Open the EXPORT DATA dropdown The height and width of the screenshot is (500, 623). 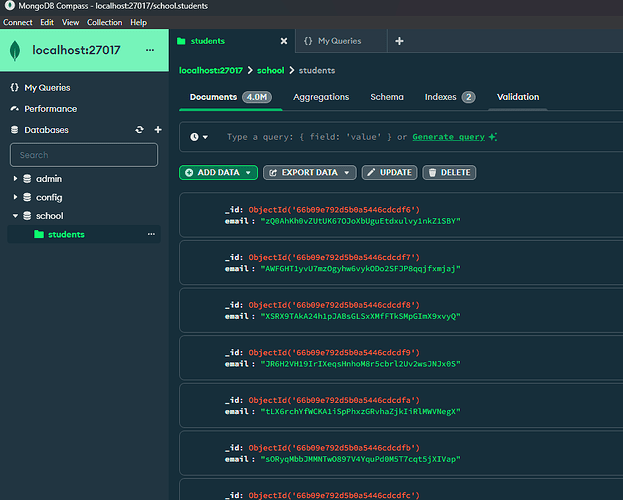(310, 172)
